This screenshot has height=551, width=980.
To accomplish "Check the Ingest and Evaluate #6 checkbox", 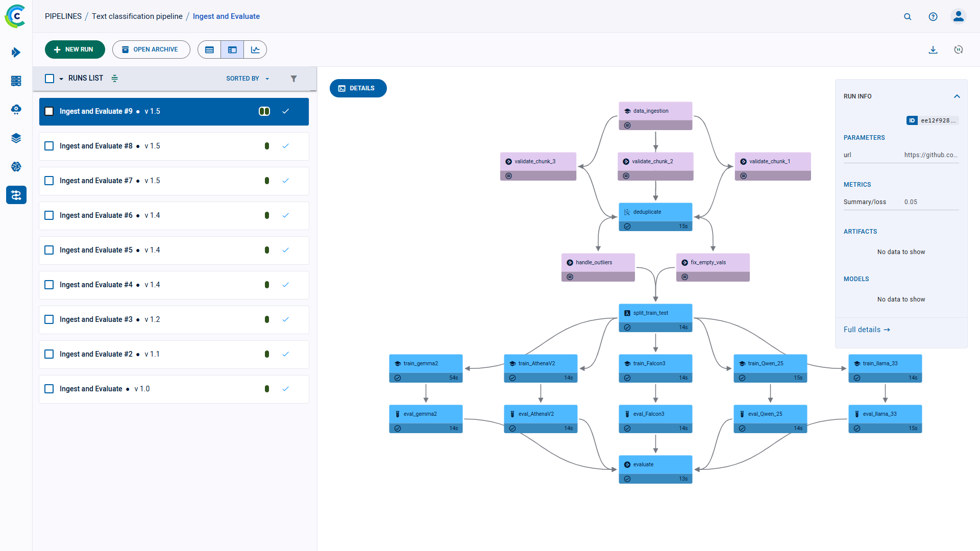I will pyautogui.click(x=49, y=215).
